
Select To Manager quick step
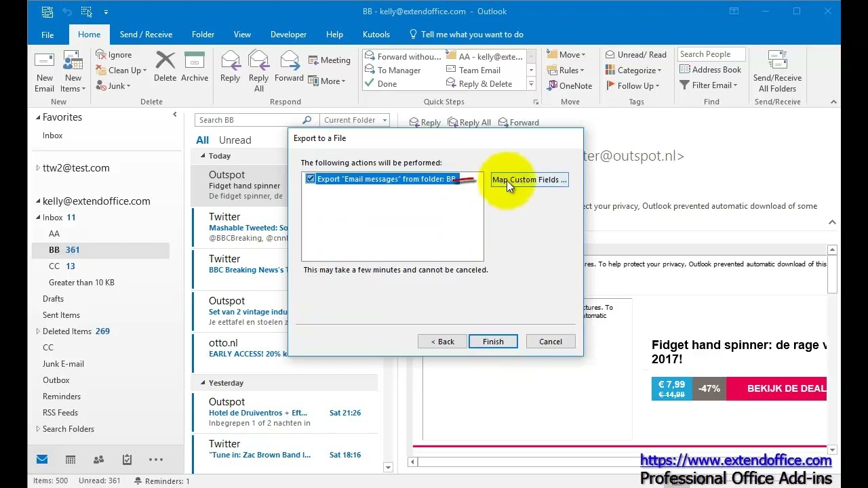point(393,70)
